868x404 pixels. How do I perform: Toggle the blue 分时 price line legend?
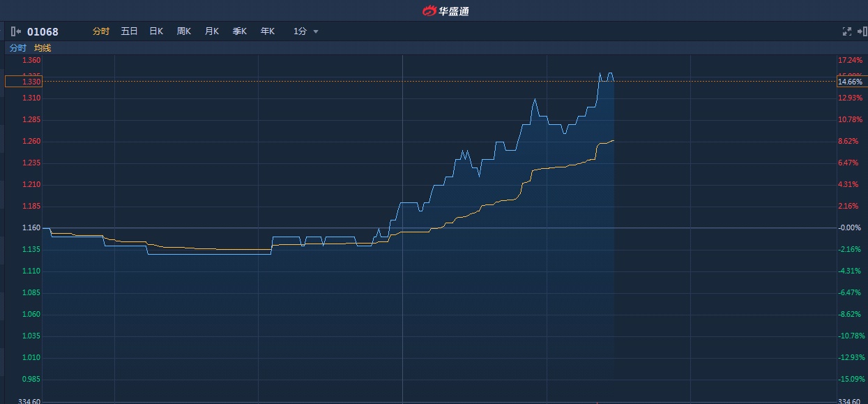coord(17,48)
